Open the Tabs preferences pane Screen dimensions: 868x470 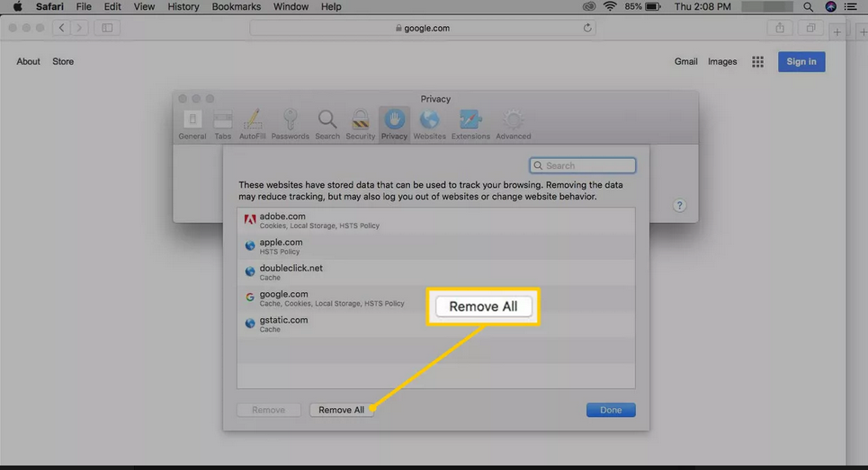tap(222, 125)
